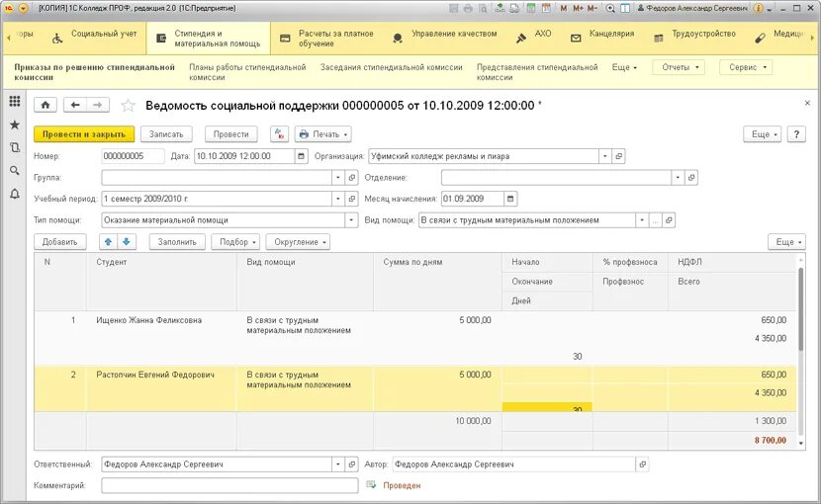Open Заседания стипендиальной комиссии link
The height and width of the screenshot is (504, 821).
pyautogui.click(x=391, y=67)
